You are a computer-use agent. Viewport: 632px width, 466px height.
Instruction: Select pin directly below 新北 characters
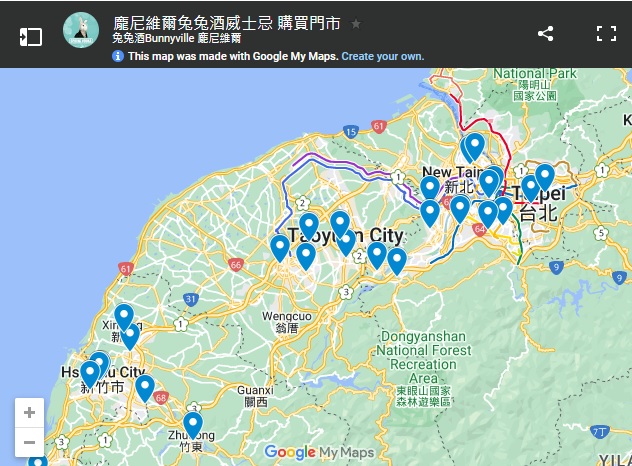coord(460,208)
